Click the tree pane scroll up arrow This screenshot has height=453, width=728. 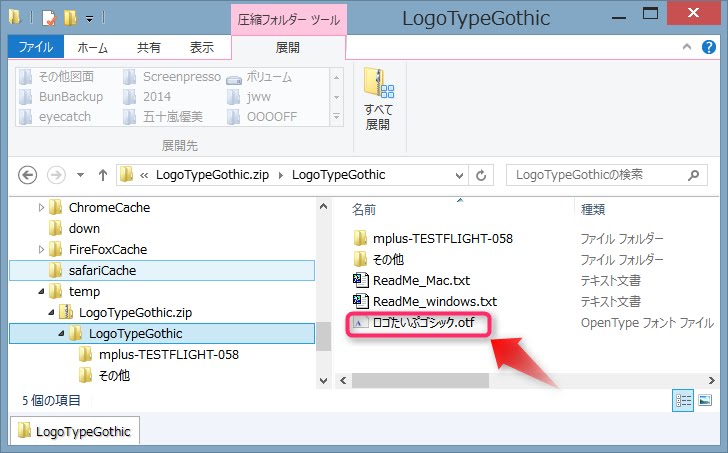(x=324, y=207)
